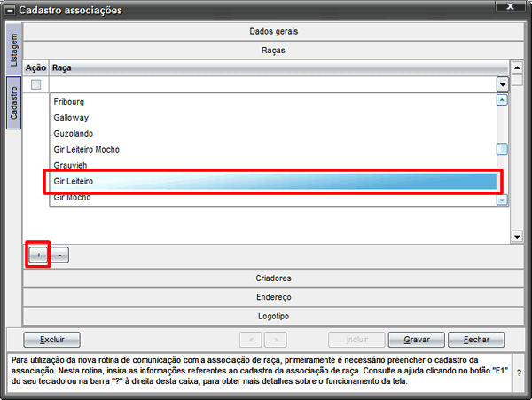The image size is (532, 400).
Task: Select Grauvieh in the breed list
Action: click(273, 165)
